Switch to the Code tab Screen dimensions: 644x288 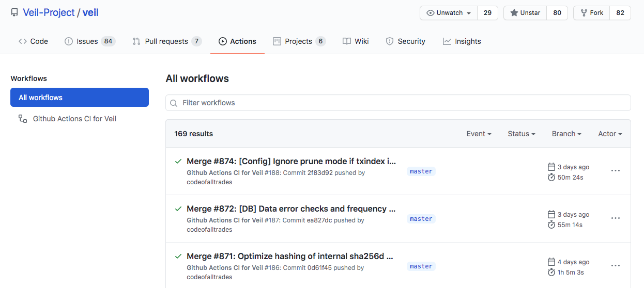[x=33, y=41]
